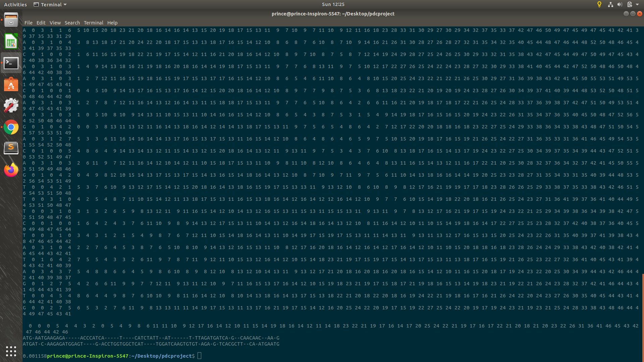The height and width of the screenshot is (362, 644).
Task: Toggle the lightbulb status indicator
Action: (599, 4)
